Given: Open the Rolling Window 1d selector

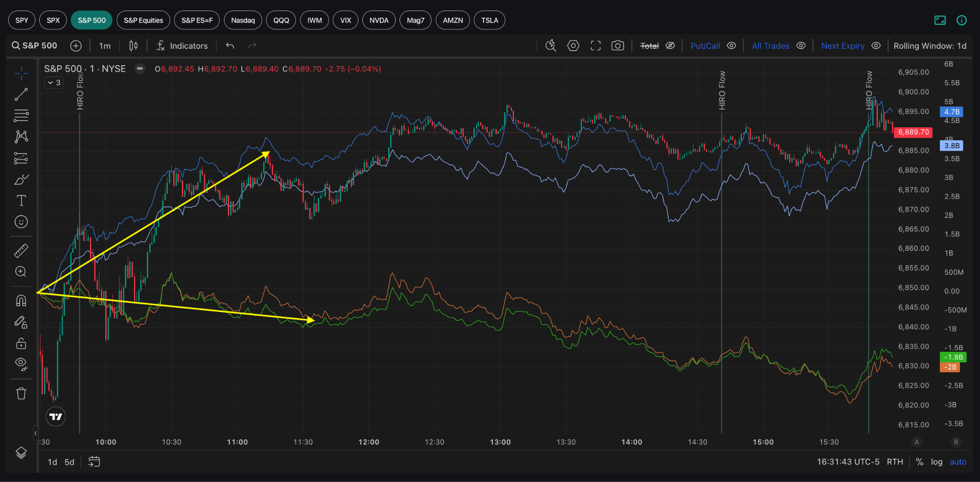Looking at the screenshot, I should coord(930,46).
